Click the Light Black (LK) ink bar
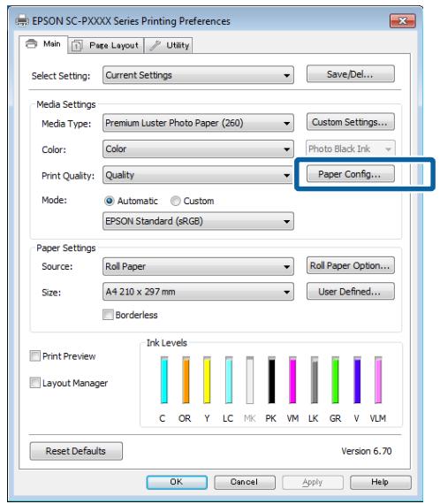The image size is (440, 504). 315,379
